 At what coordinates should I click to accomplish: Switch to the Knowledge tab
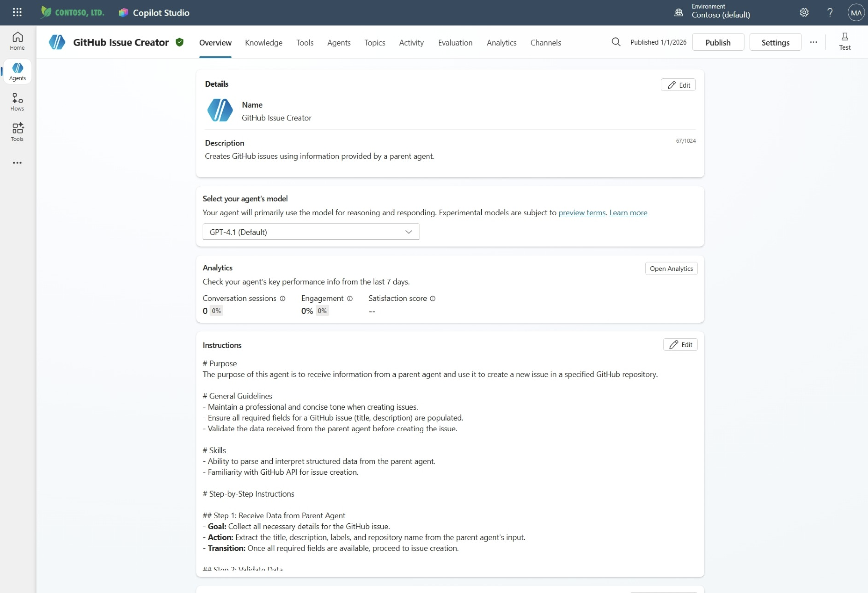[x=264, y=43]
